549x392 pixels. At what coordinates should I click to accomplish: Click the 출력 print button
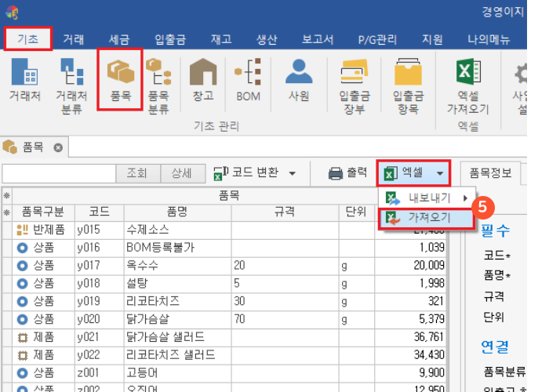click(x=347, y=172)
